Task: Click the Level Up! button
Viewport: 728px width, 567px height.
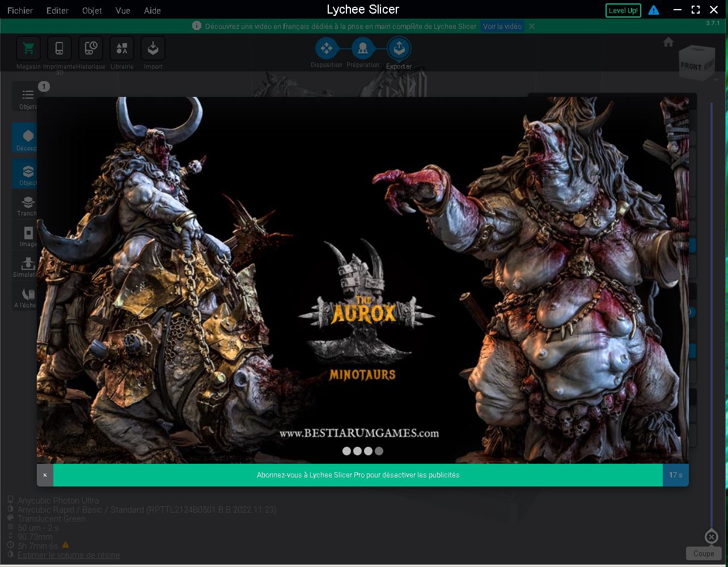Action: pos(623,10)
